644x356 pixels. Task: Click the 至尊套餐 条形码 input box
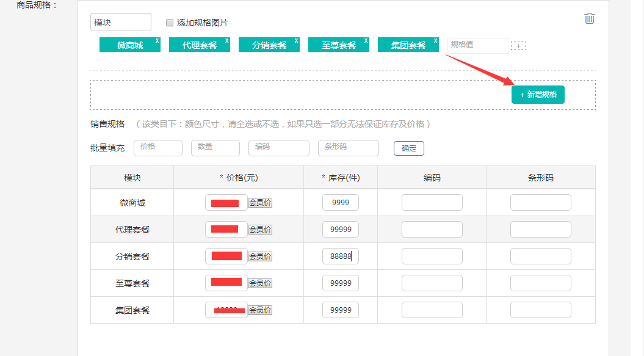pos(540,283)
